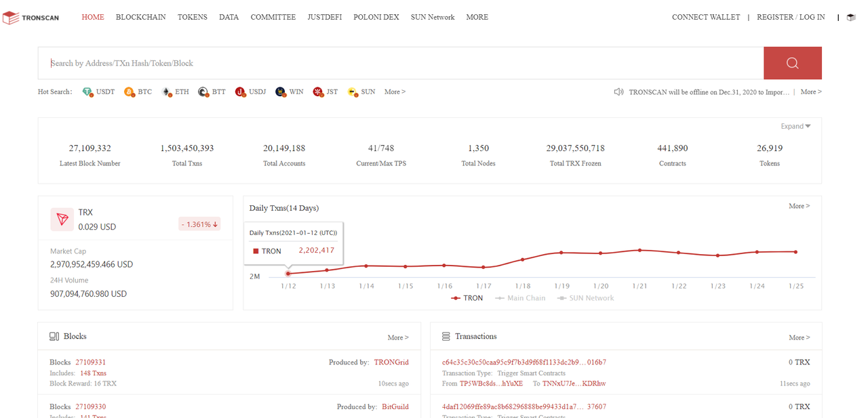Screen dimensions: 868x418
Task: Click the Current/Max TPS value 41/748
Action: click(381, 148)
